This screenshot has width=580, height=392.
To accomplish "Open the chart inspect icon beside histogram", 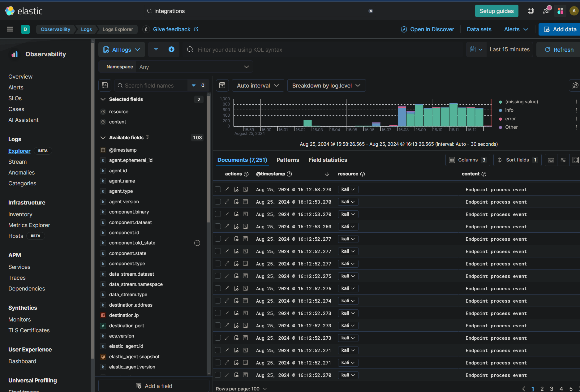I will pyautogui.click(x=575, y=85).
